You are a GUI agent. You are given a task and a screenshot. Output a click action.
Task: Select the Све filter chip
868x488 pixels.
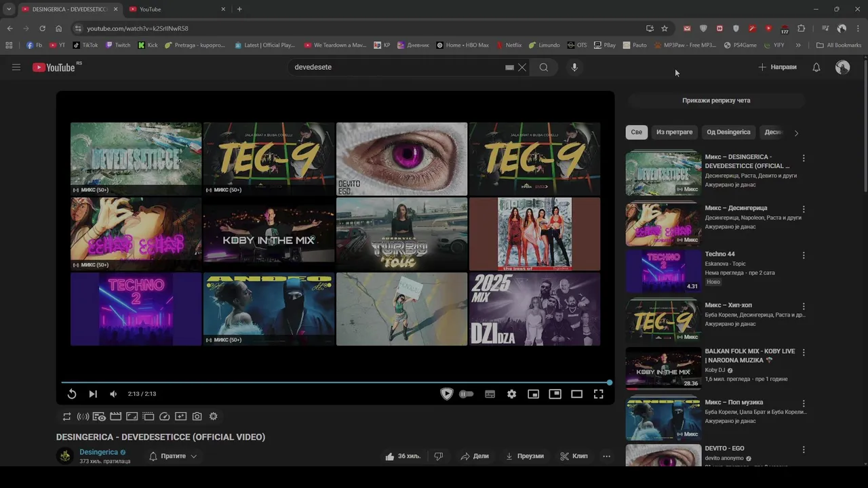[636, 132]
